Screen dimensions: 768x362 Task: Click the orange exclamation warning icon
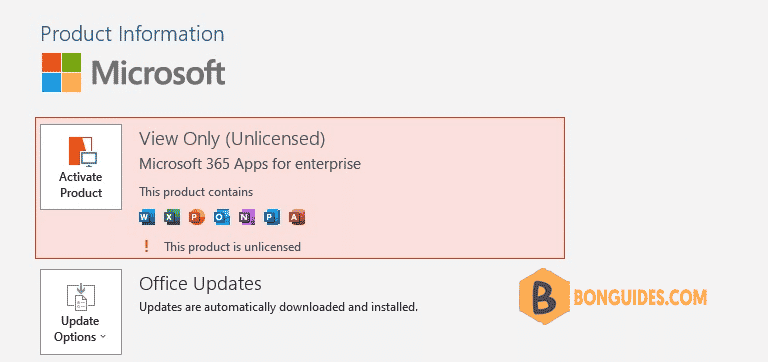point(146,246)
